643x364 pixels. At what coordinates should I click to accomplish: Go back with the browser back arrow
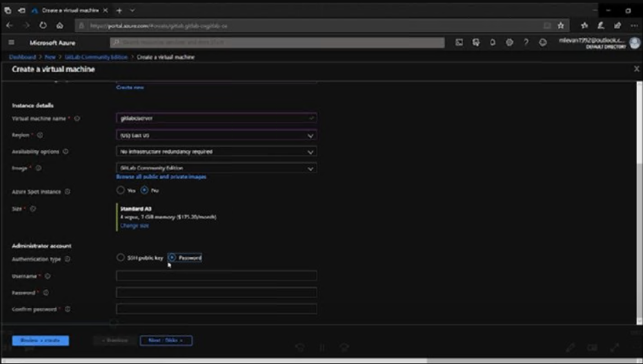[10, 26]
